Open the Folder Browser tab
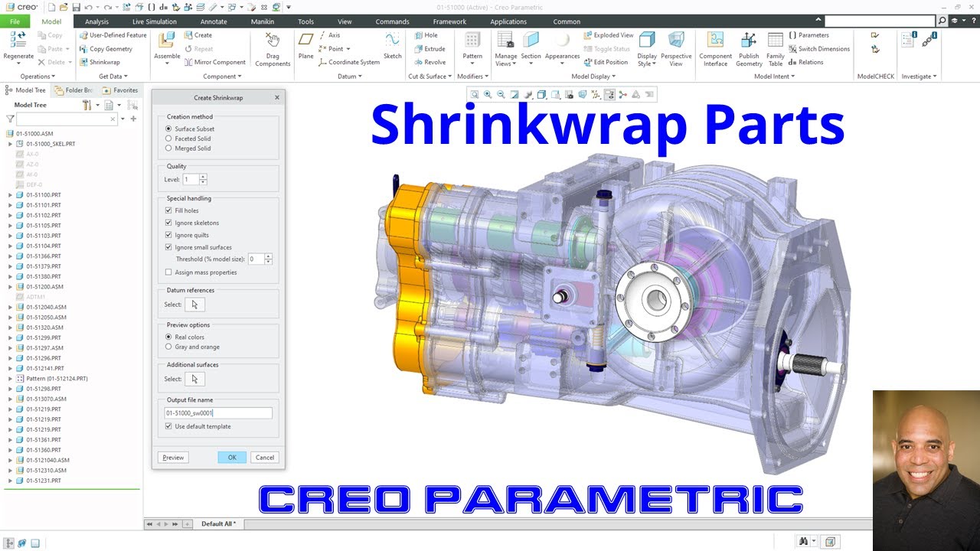 pos(75,90)
